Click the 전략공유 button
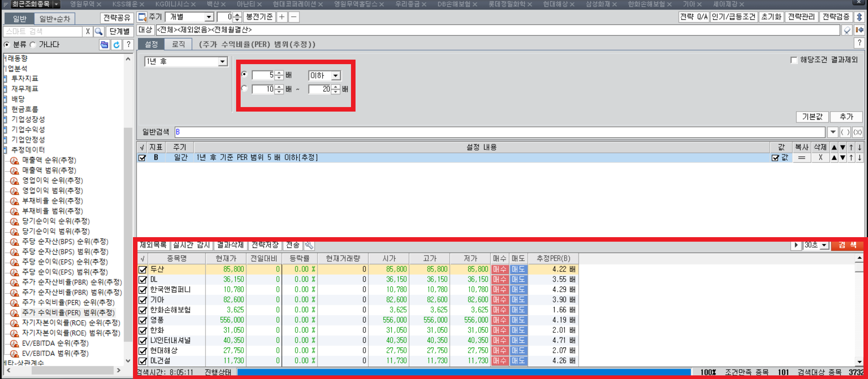868x379 pixels. click(x=117, y=18)
